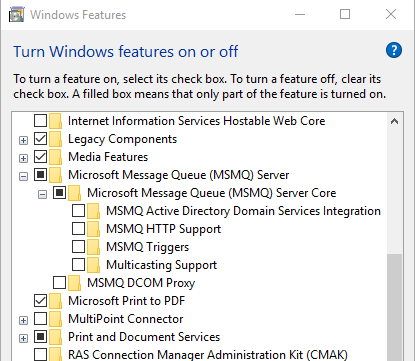
Task: Click the folder icon next to Legacy Components
Action: pos(55,139)
